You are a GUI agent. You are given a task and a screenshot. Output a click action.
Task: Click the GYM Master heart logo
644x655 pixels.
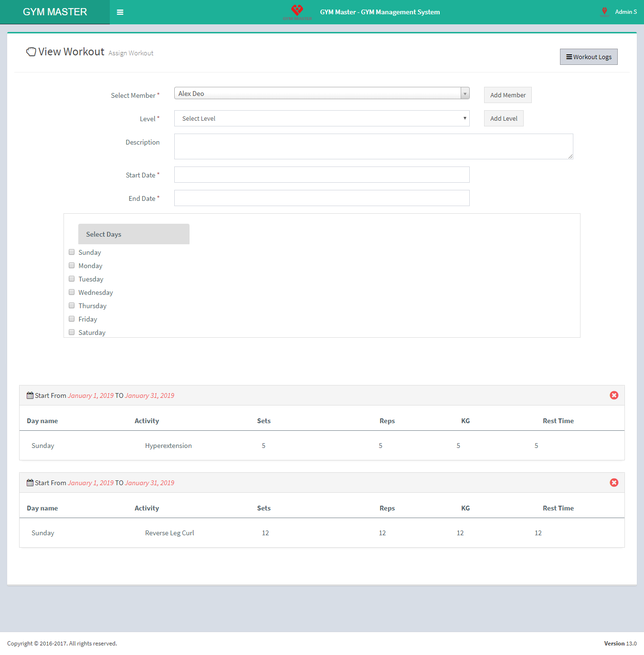pos(297,11)
